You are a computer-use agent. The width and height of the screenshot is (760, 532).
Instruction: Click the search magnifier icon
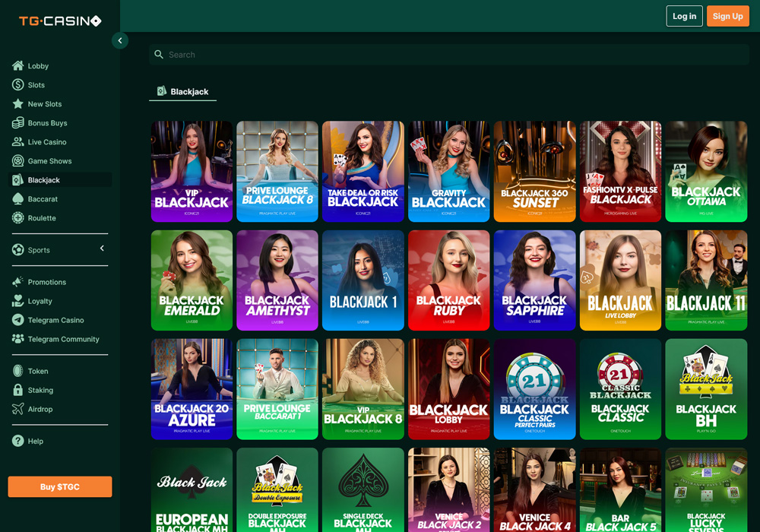159,54
